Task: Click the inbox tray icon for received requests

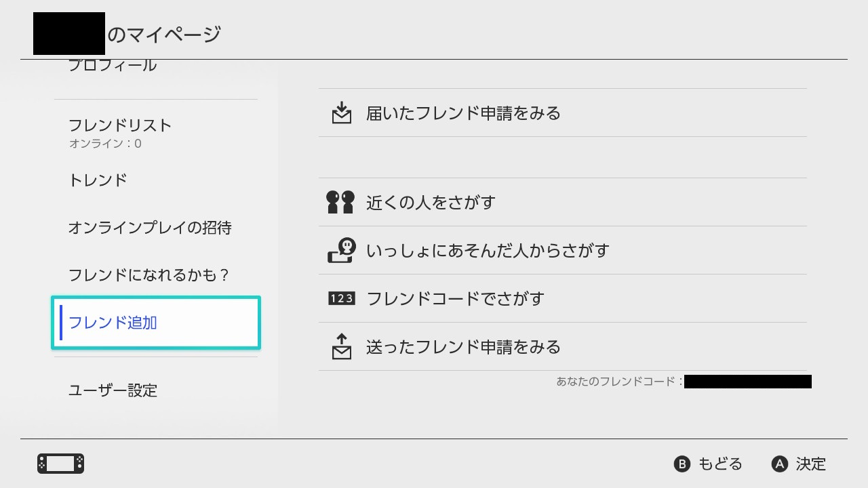Action: (342, 113)
